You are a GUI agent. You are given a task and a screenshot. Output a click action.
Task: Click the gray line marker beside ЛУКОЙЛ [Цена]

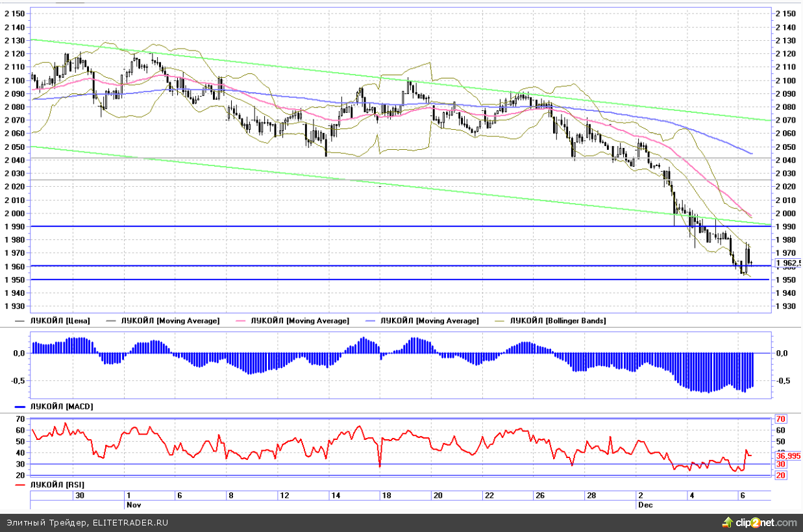(x=19, y=321)
